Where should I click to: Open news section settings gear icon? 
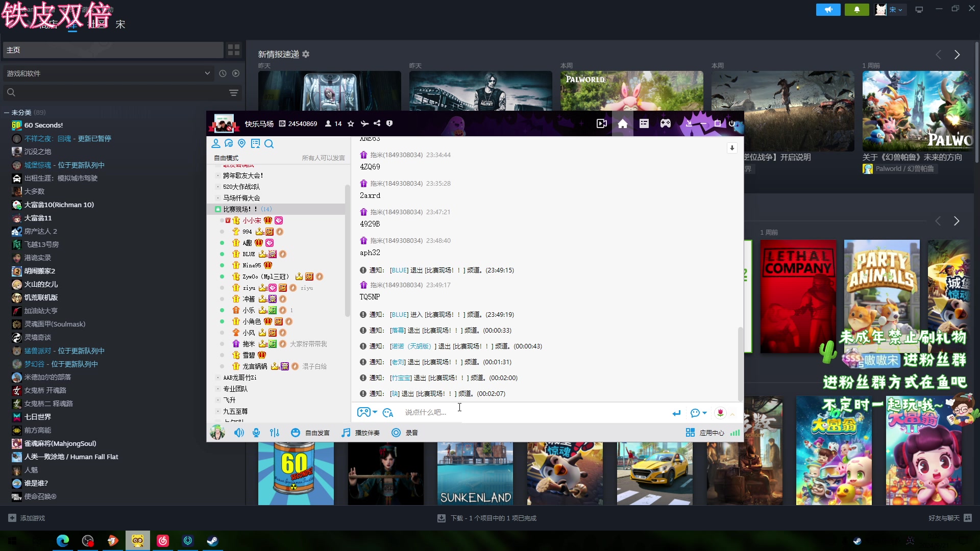[306, 54]
